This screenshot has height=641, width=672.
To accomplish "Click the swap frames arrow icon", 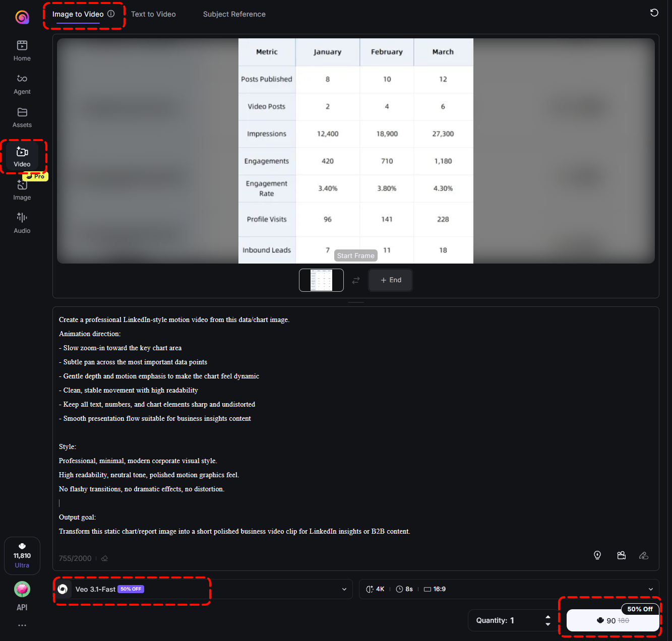I will pos(356,280).
